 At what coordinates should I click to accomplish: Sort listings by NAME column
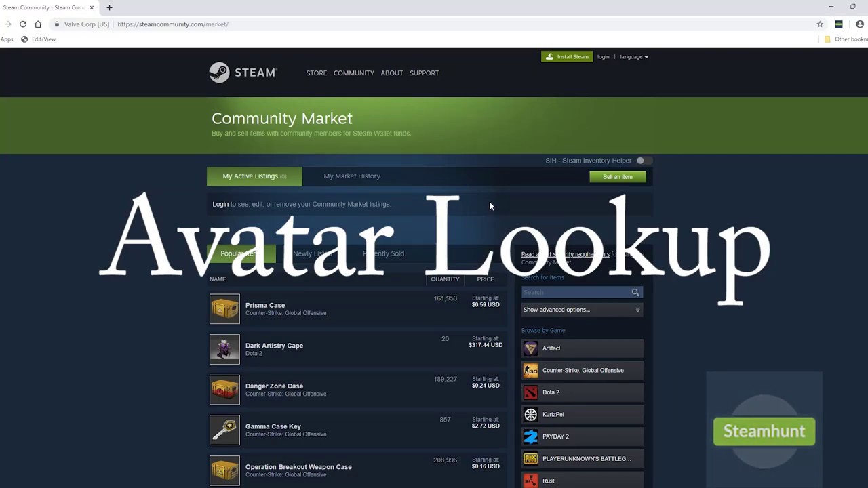point(218,279)
